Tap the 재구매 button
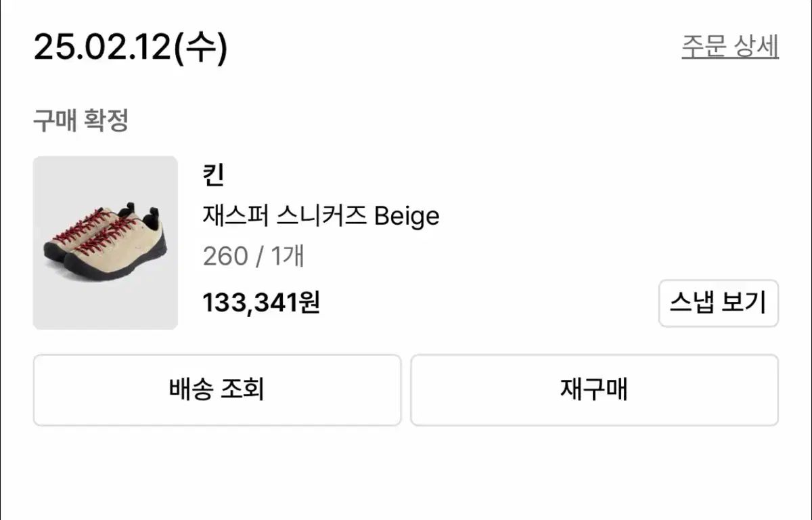This screenshot has height=520, width=812. tap(594, 389)
